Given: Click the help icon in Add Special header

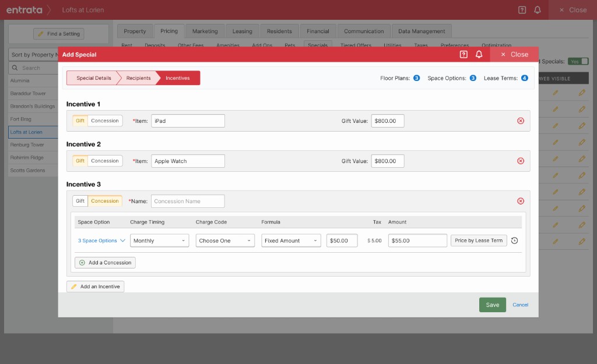Looking at the screenshot, I should 463,54.
